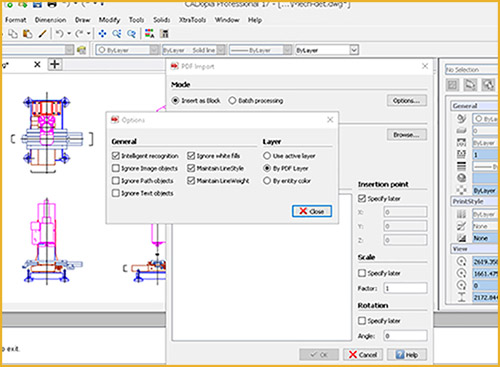
Task: Select Insert as Block mode
Action: point(175,100)
